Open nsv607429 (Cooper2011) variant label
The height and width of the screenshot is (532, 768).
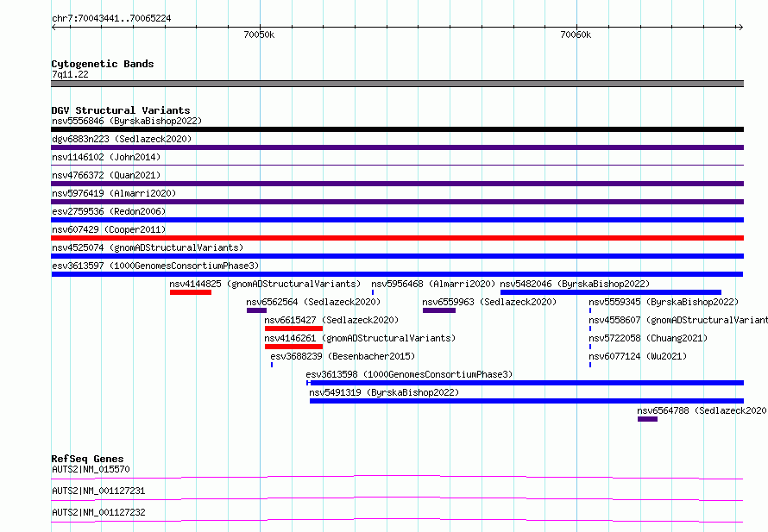109,229
